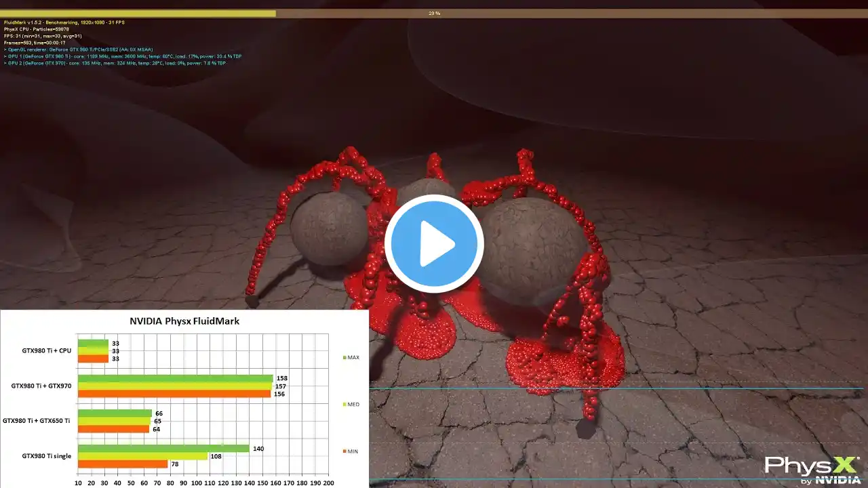Click the blue play button

[434, 244]
